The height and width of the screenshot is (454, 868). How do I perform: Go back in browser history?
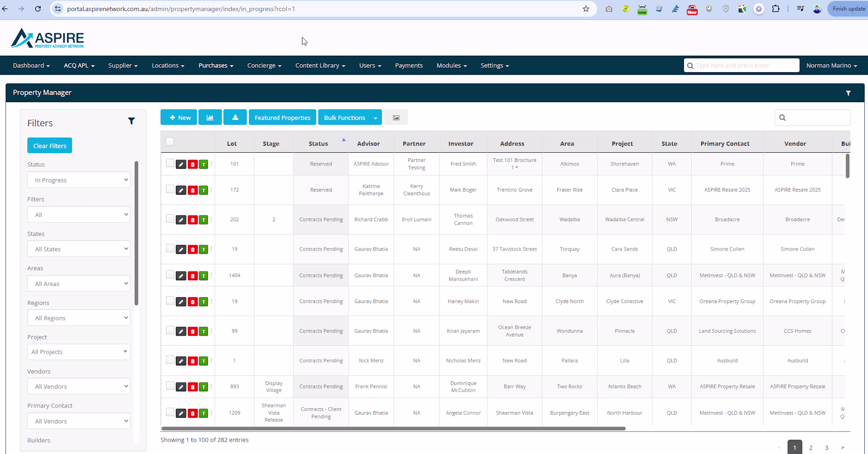5,9
